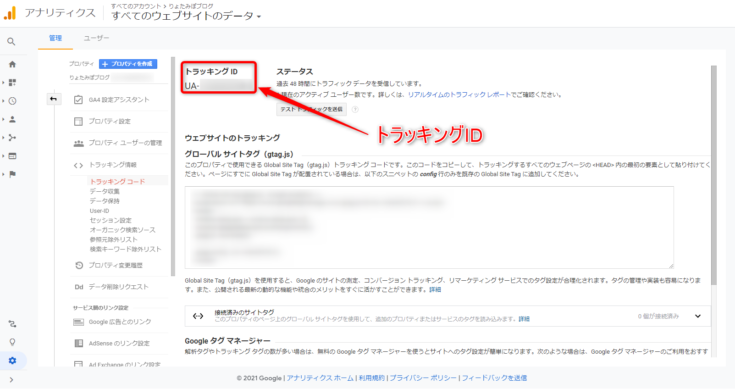Click Google 広告とのリンク icon
The height and width of the screenshot is (389, 735).
(78, 322)
